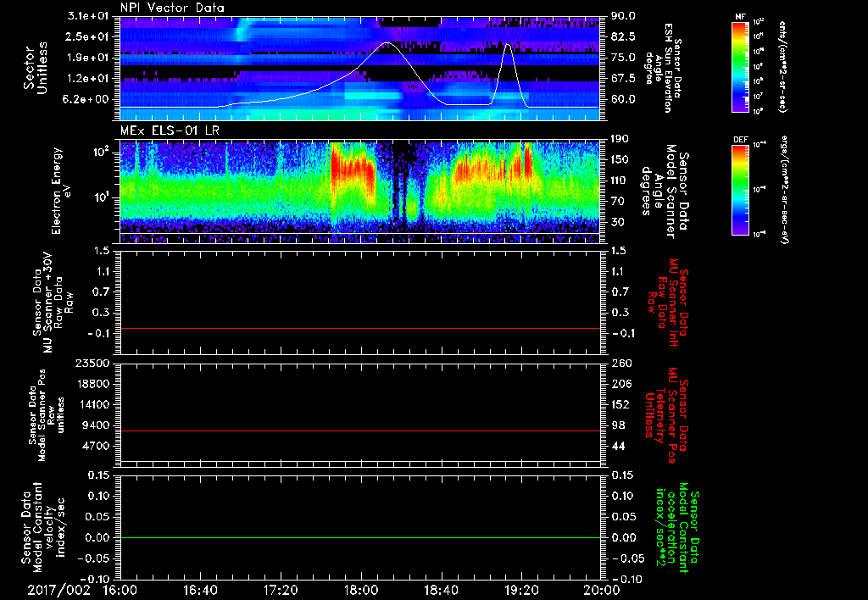Select the 'MEx ELS-01 LR' panel title
The height and width of the screenshot is (600, 868).
[x=171, y=131]
